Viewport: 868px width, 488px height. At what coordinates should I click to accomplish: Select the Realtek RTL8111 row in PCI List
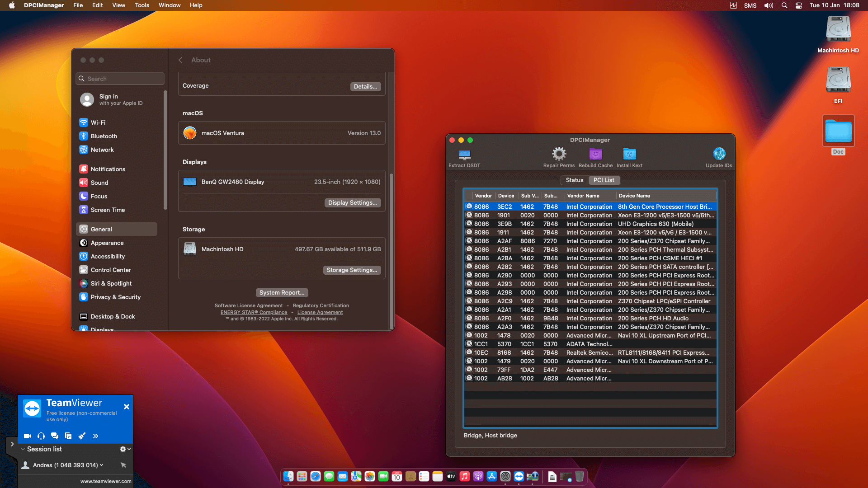(x=588, y=352)
